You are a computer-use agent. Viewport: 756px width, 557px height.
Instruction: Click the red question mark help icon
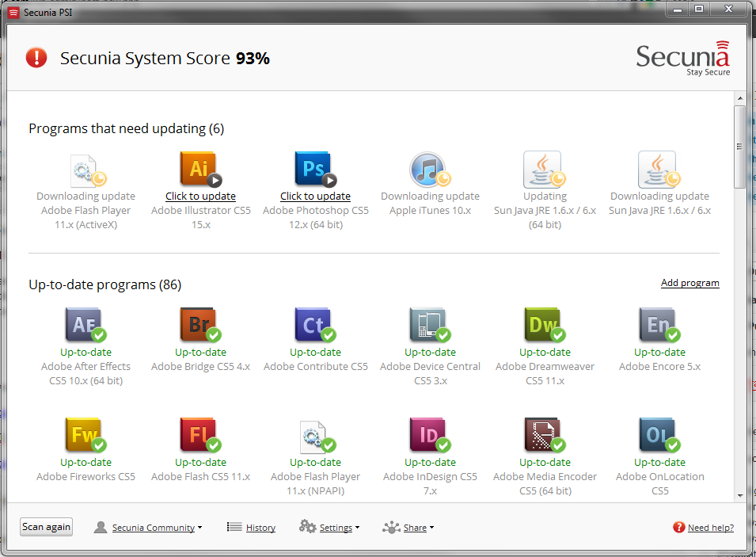coord(678,527)
